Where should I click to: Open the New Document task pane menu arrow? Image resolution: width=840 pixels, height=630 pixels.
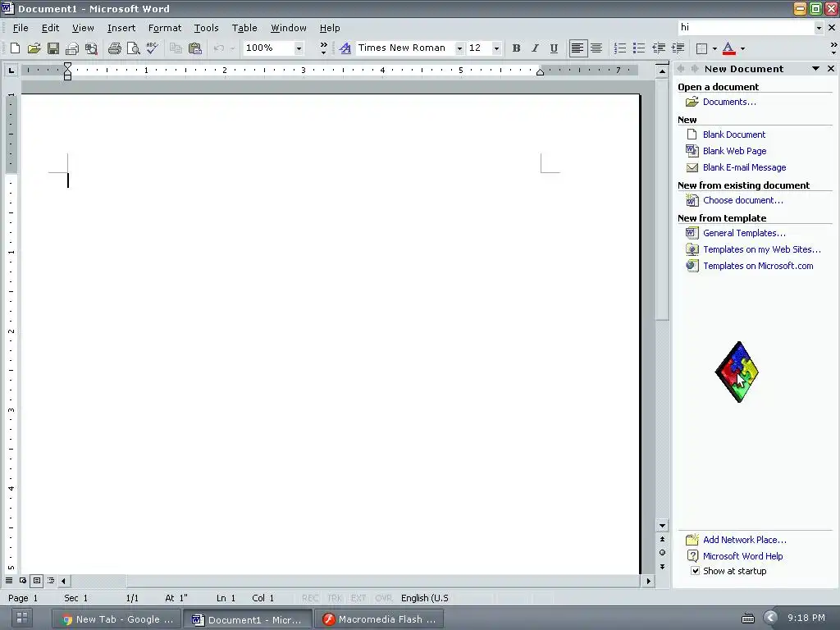pos(815,69)
